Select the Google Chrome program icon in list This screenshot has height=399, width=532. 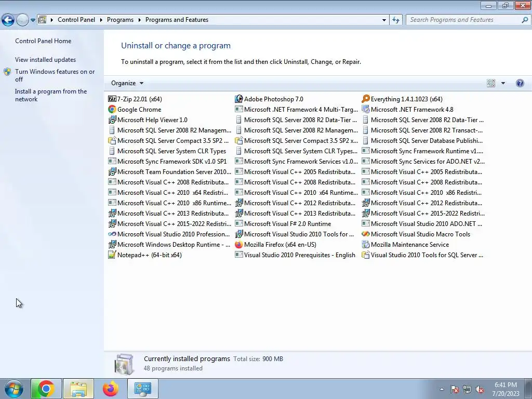click(x=112, y=109)
